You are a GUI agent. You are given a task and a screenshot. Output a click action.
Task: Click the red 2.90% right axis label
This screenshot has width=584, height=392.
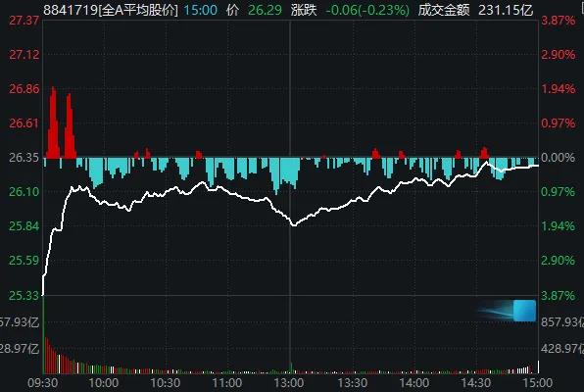(x=558, y=55)
